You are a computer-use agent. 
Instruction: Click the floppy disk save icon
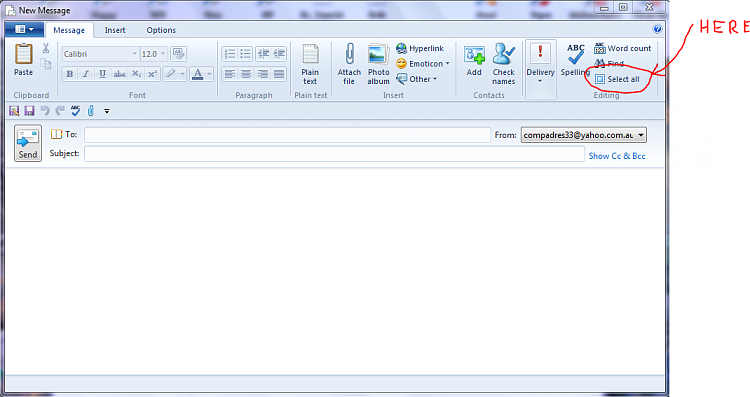[x=29, y=111]
